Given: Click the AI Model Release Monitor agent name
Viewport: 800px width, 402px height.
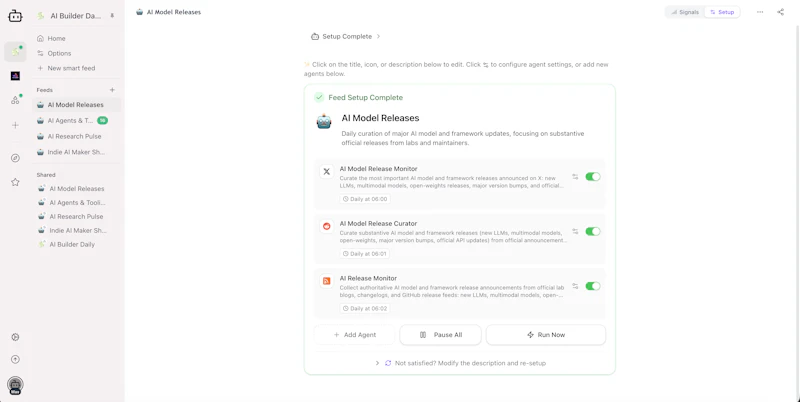Looking at the screenshot, I should click(x=379, y=168).
